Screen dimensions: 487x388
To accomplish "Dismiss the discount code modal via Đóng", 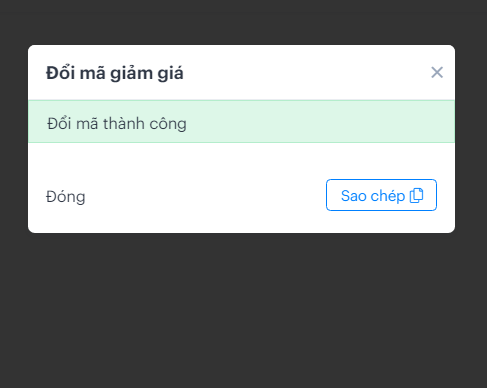I will (66, 197).
